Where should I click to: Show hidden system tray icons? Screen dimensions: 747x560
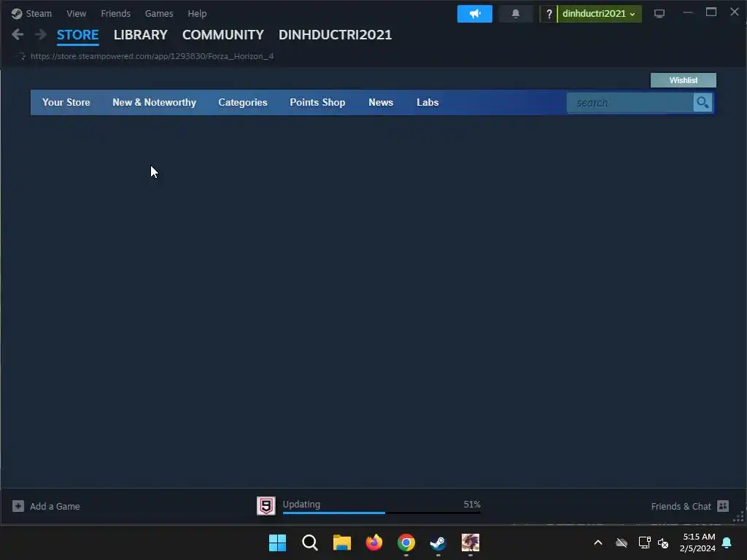(x=598, y=542)
